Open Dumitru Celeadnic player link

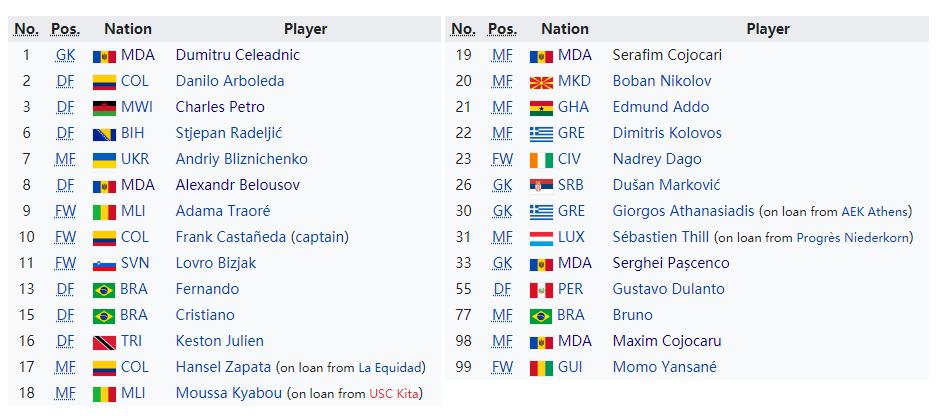(x=237, y=55)
